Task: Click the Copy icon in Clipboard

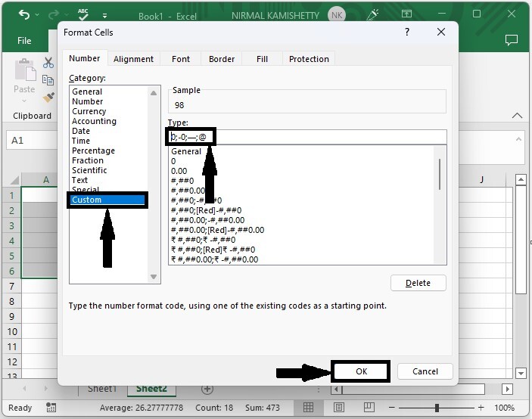Action: (x=48, y=80)
